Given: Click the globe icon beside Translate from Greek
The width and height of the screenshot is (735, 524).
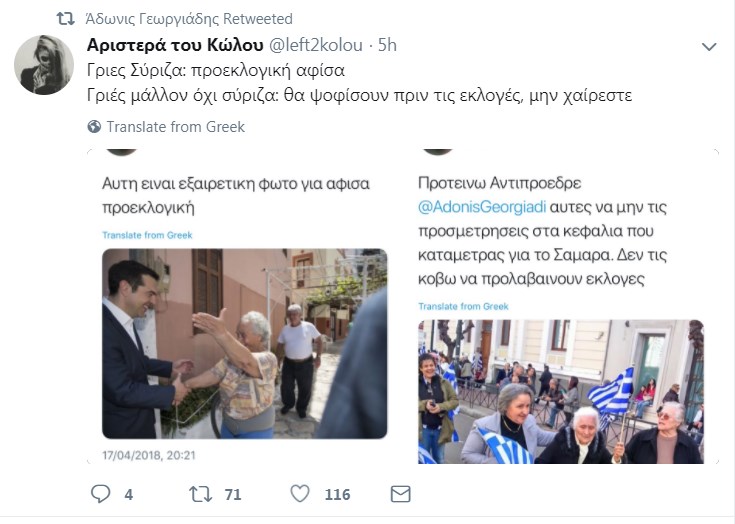Looking at the screenshot, I should click(94, 127).
